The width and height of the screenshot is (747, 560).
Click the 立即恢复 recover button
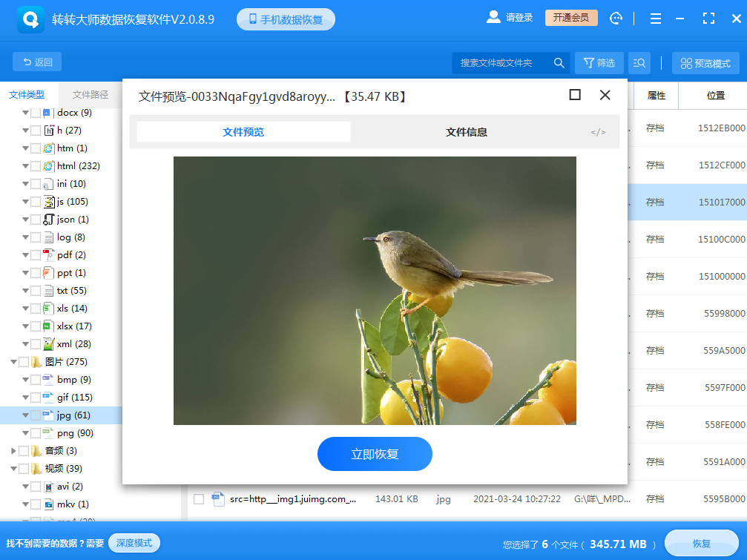[375, 453]
